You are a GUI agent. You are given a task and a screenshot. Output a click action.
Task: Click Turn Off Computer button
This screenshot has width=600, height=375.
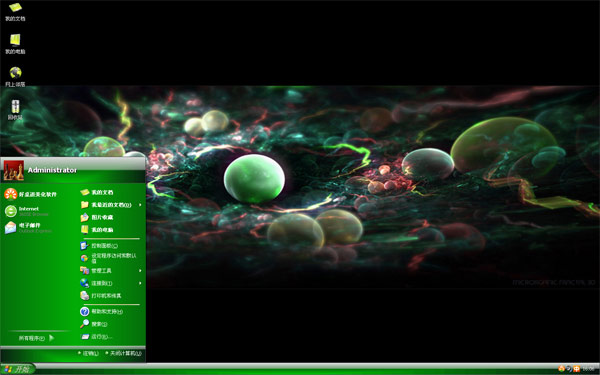click(x=123, y=353)
